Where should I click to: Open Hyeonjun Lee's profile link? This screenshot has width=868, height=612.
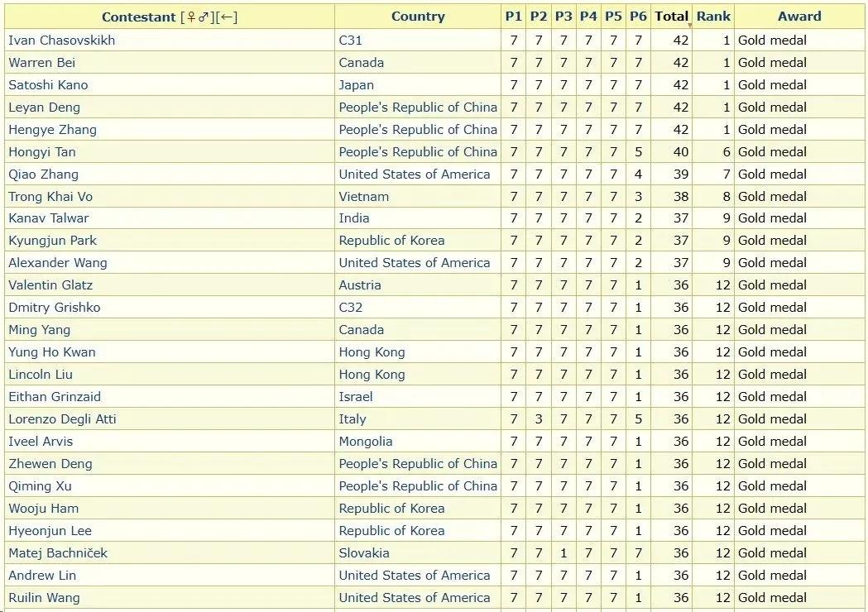point(50,531)
